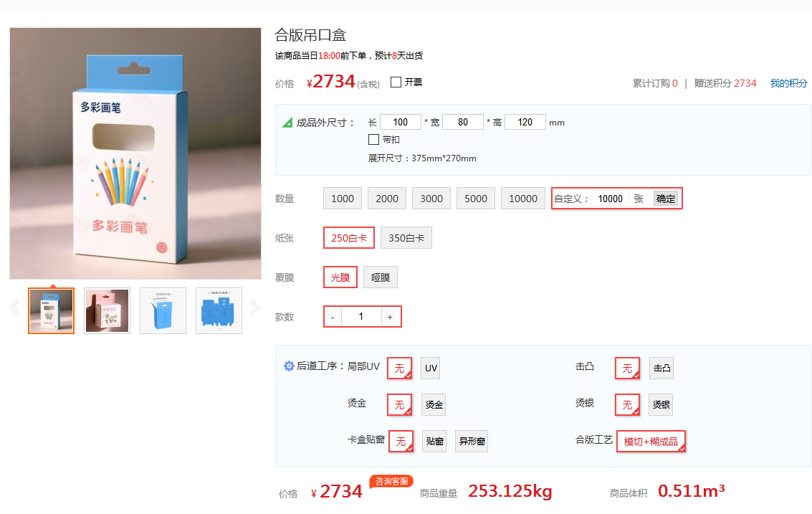Open 我的积分 link
The width and height of the screenshot is (812, 514).
point(788,83)
